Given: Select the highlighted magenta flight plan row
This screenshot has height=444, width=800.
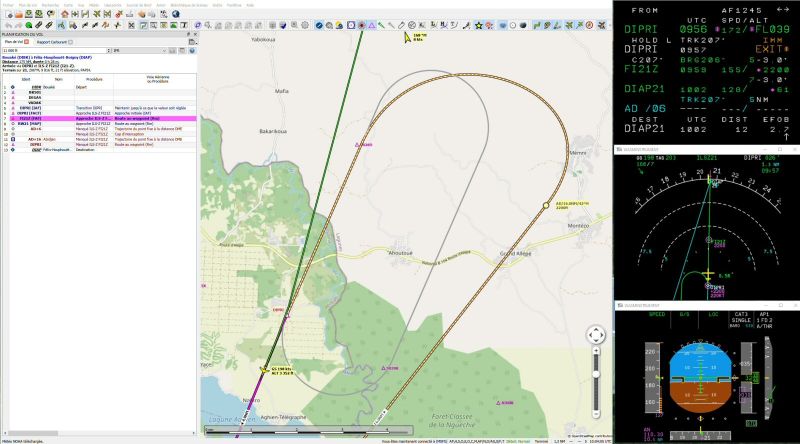Looking at the screenshot, I should pos(99,118).
